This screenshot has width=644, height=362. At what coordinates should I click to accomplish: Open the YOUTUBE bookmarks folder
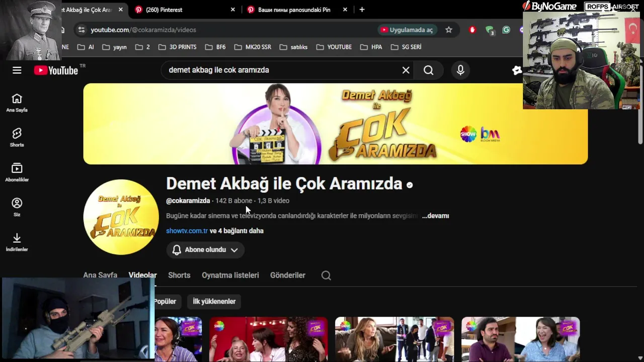[334, 47]
